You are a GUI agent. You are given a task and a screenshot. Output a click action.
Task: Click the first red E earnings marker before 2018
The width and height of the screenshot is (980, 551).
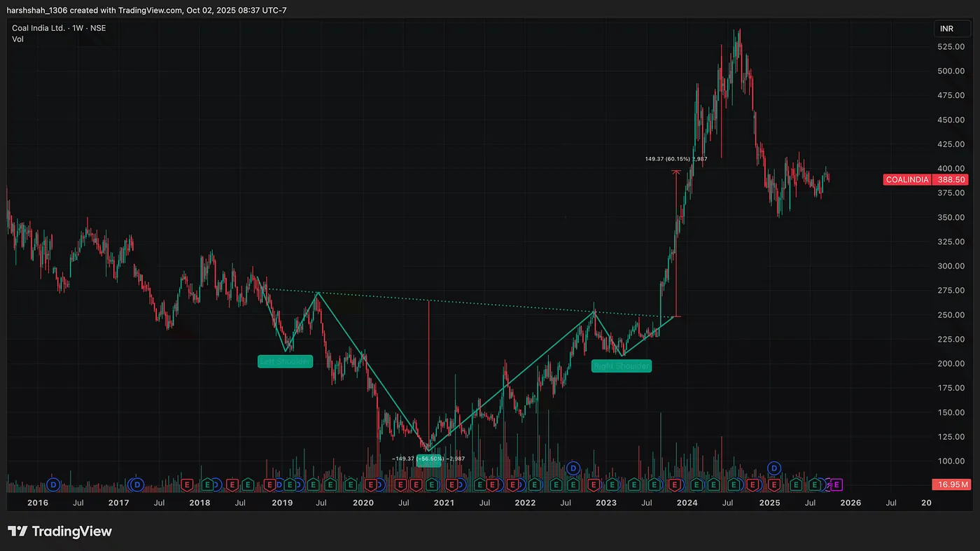[x=187, y=484]
